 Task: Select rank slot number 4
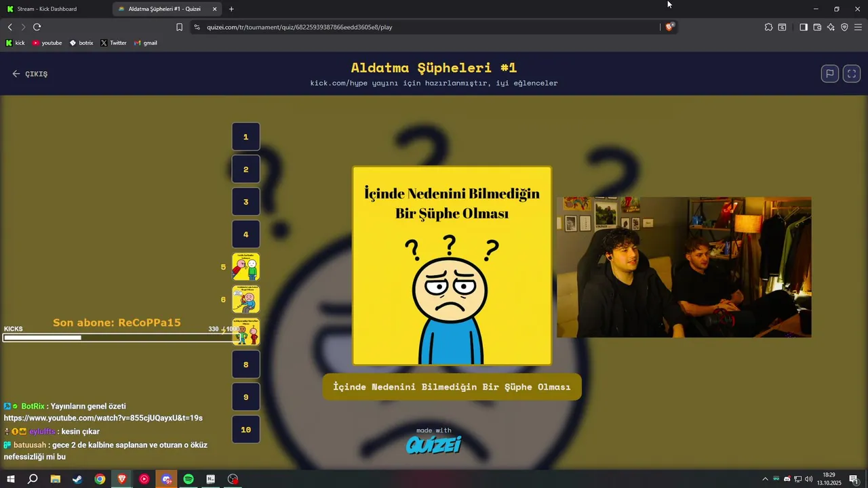(x=246, y=235)
